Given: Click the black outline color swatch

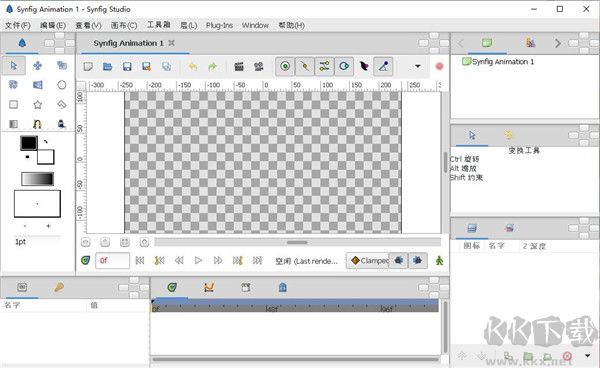Looking at the screenshot, I should [29, 143].
